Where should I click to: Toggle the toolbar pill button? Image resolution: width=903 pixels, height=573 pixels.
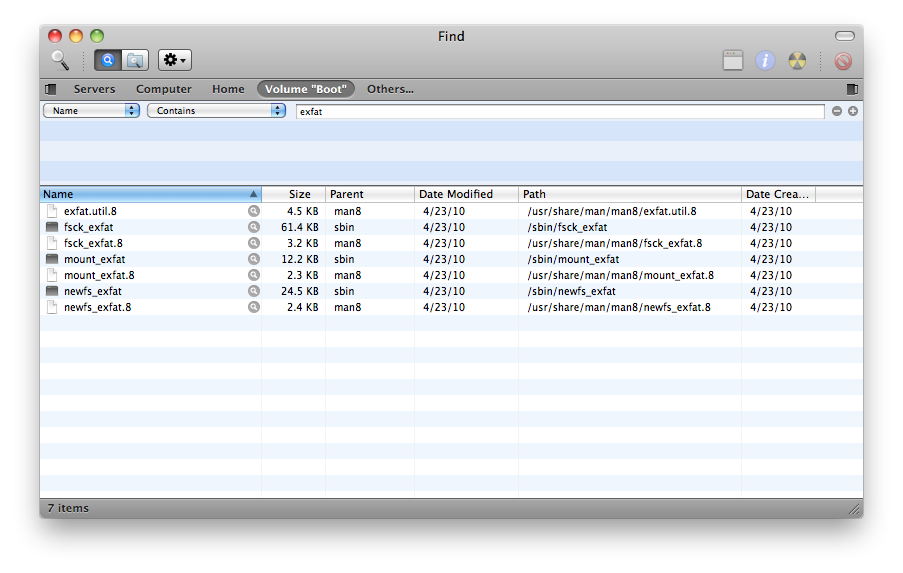844,36
